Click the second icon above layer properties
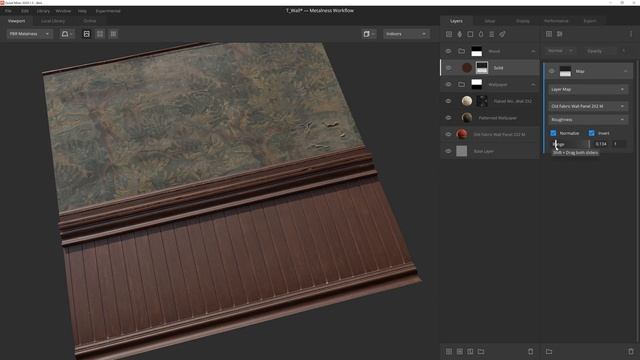The image size is (640, 360). click(560, 34)
